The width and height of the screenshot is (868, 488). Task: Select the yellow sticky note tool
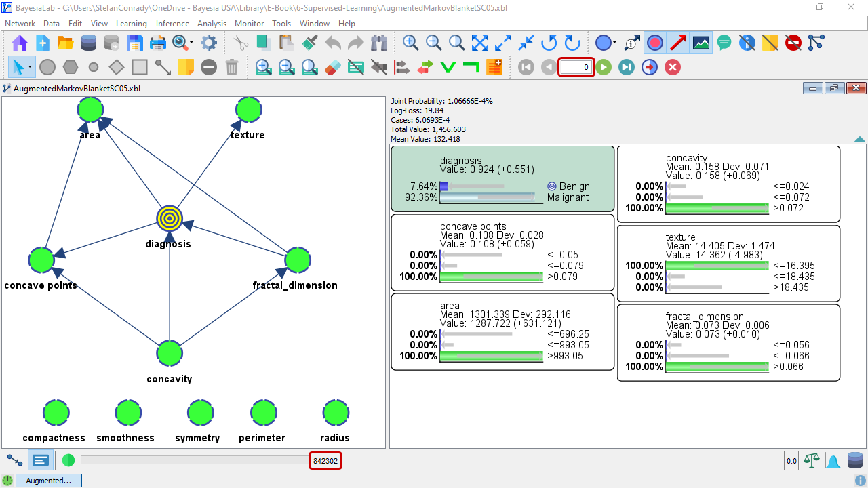pos(186,67)
